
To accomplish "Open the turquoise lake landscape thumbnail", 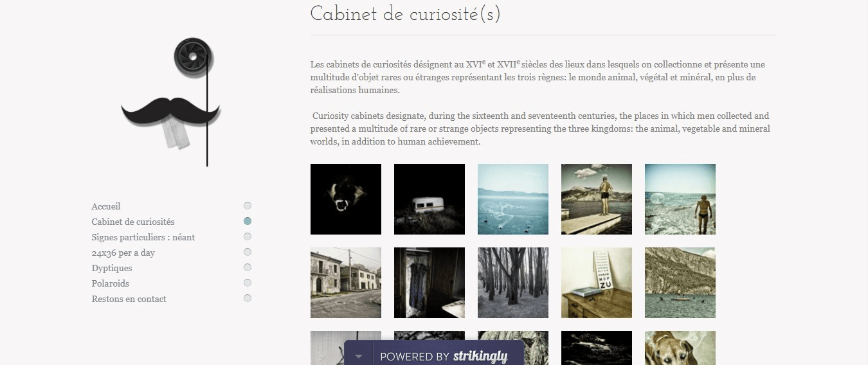I will click(513, 199).
